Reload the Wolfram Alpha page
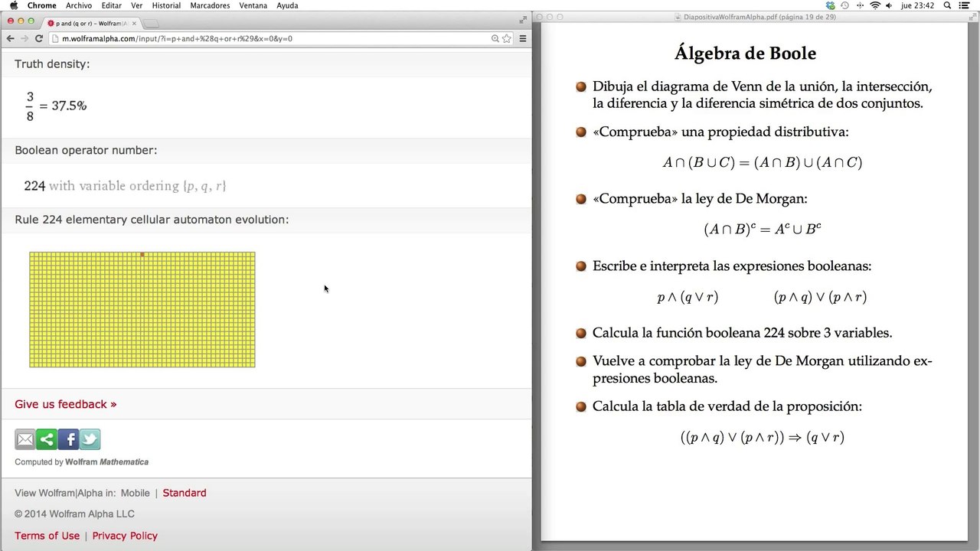980x551 pixels. (x=40, y=38)
